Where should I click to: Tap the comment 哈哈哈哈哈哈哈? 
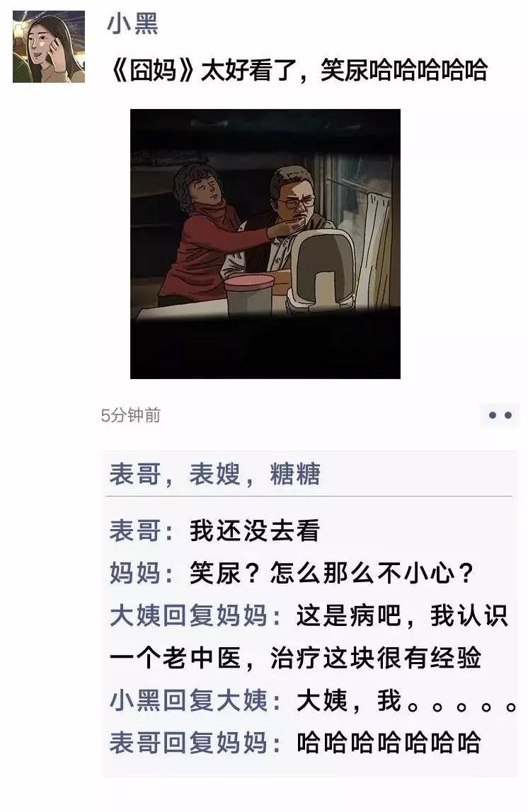click(389, 743)
